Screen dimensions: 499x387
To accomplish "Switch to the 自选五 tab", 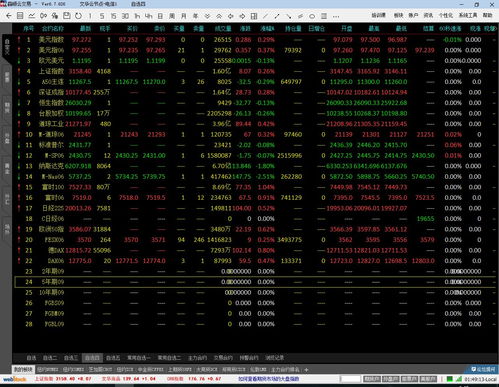I will [x=113, y=358].
